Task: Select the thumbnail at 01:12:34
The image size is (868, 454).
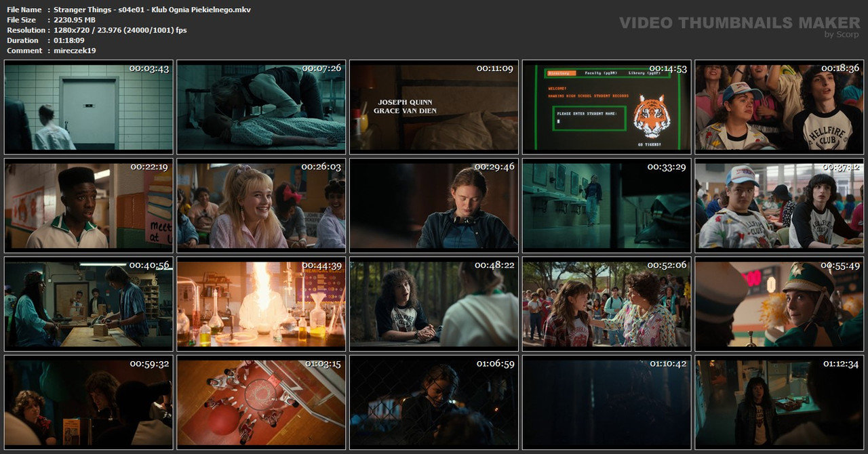Action: pyautogui.click(x=779, y=403)
